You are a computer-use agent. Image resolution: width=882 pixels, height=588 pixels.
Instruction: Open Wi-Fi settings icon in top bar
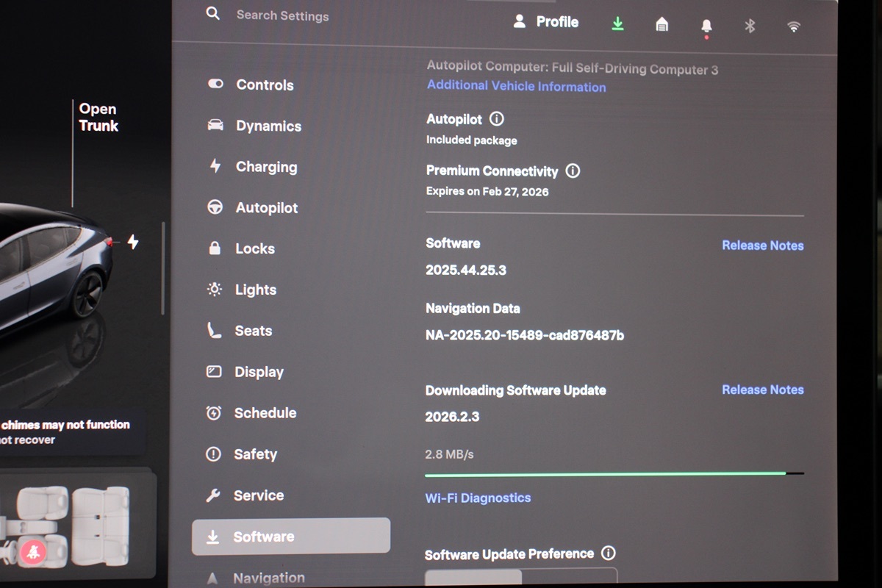coord(794,27)
